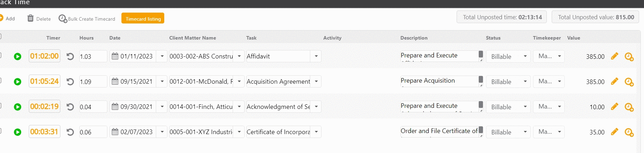Reset the 00:02:19 timer
Image resolution: width=644 pixels, height=153 pixels.
point(70,107)
